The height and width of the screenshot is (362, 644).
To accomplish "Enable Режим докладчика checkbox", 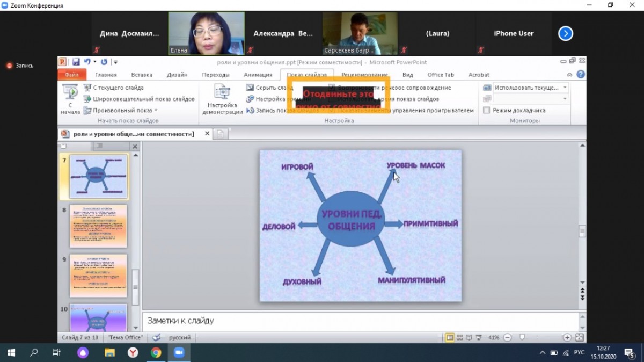I will tap(486, 110).
